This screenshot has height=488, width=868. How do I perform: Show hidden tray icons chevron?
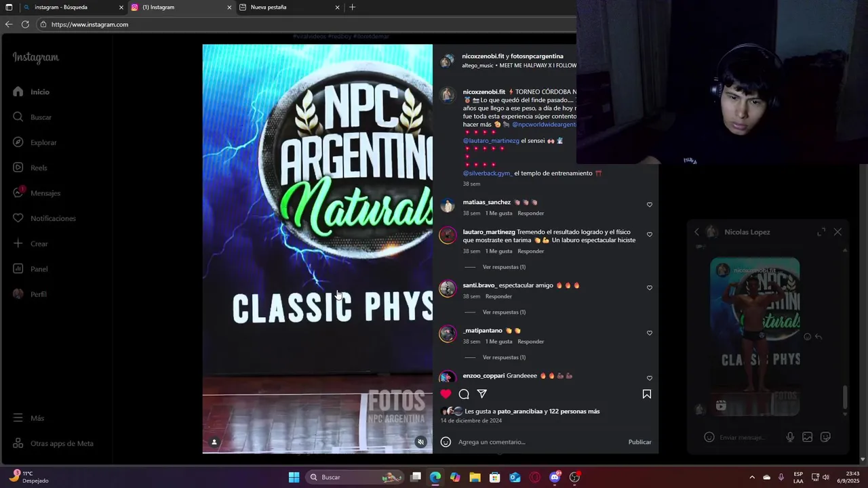(x=752, y=477)
